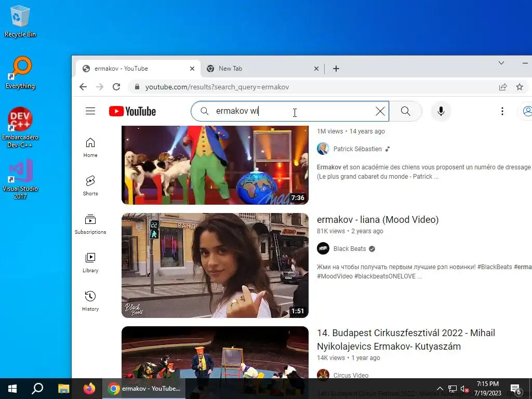Go forward in Chrome
This screenshot has width=532, height=399.
click(x=99, y=87)
